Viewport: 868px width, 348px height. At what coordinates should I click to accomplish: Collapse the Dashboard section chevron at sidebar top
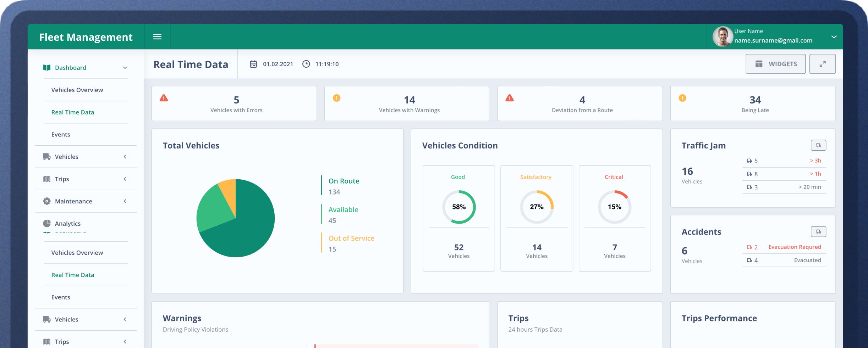pyautogui.click(x=125, y=68)
